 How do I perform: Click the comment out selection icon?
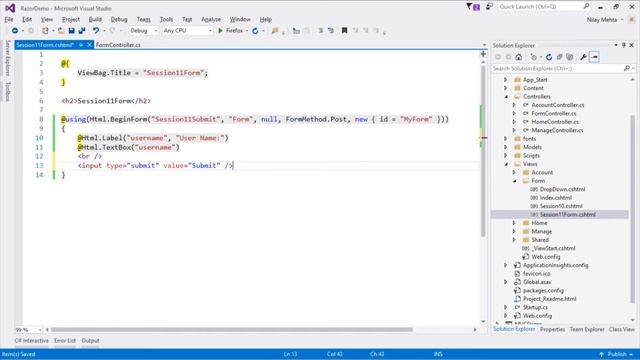(x=321, y=31)
